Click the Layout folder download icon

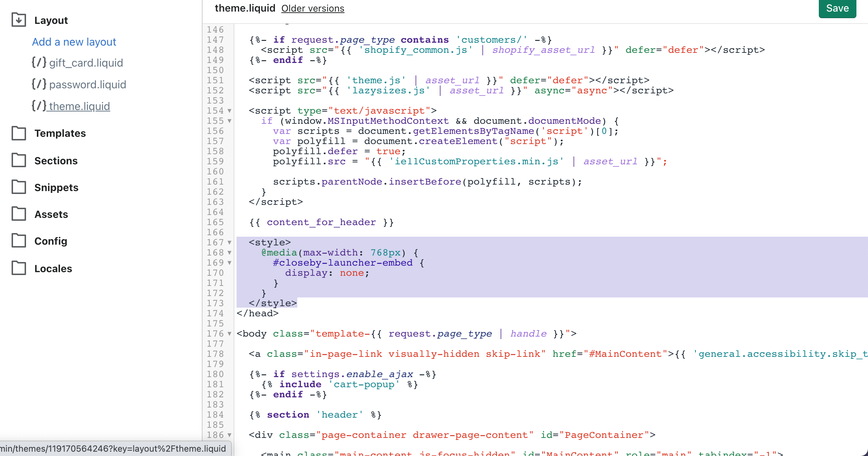click(x=19, y=20)
